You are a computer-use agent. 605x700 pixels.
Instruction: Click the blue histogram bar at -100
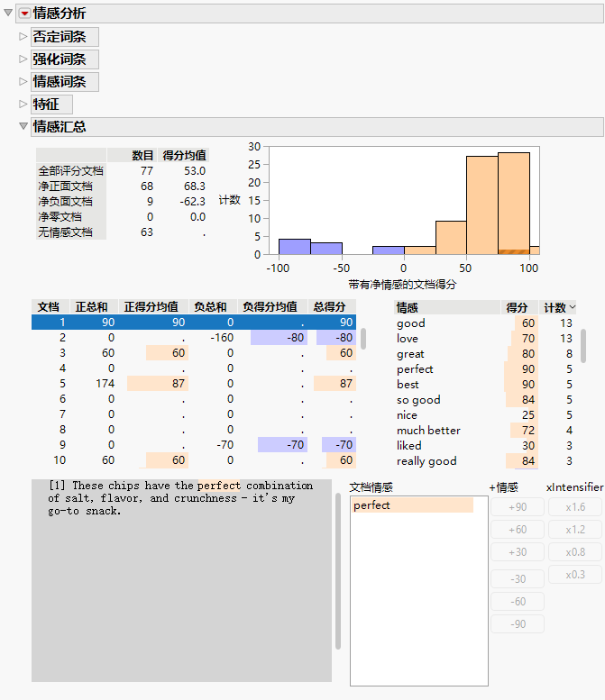click(x=295, y=247)
